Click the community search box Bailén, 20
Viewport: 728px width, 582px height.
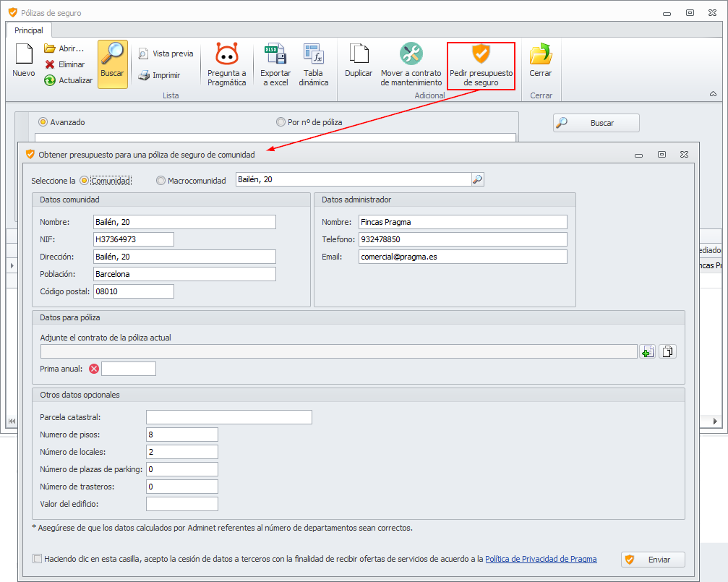point(354,179)
